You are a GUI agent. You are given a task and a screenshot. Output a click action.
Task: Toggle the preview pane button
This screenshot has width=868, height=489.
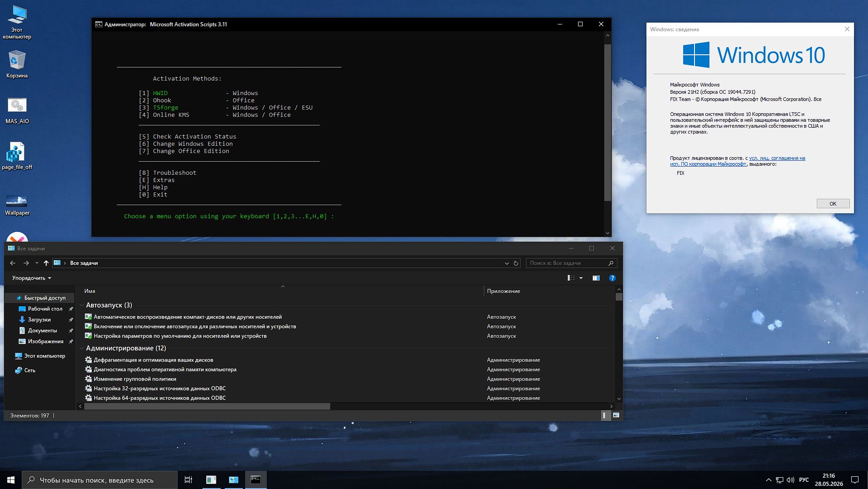click(x=596, y=278)
